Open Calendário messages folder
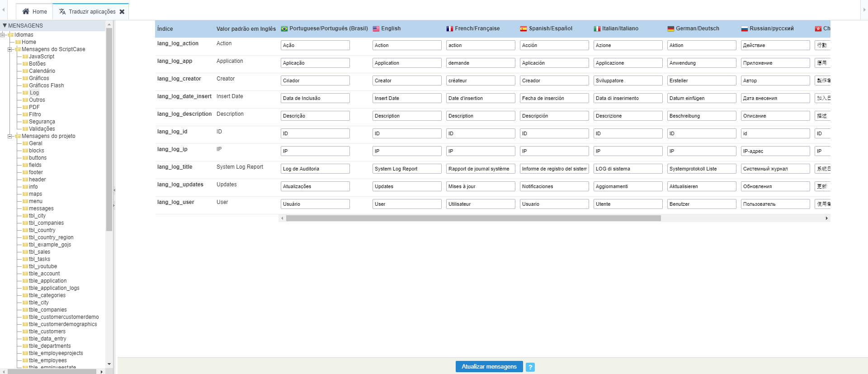The height and width of the screenshot is (374, 868). [x=42, y=71]
